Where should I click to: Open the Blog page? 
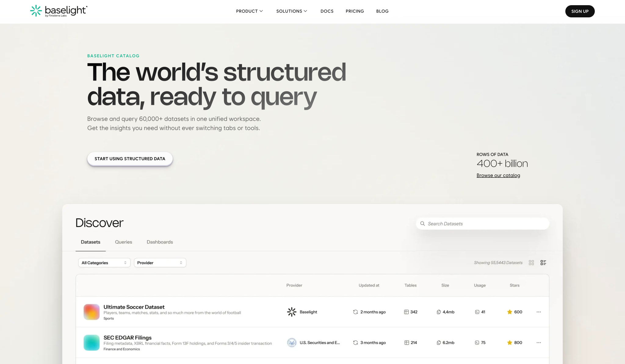coord(382,11)
